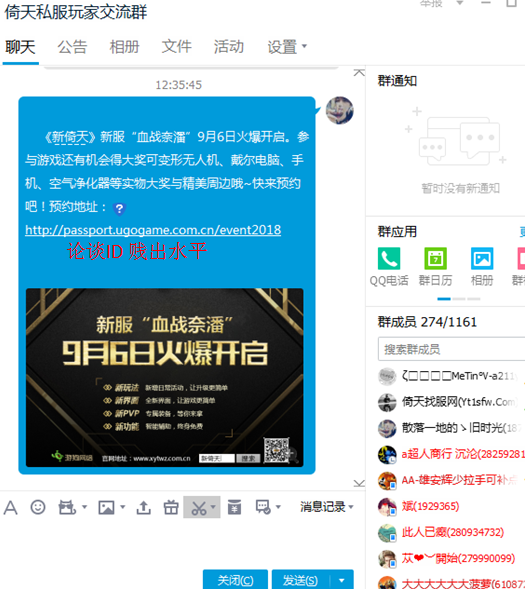Open the 血战奈潘 promotional image
The width and height of the screenshot is (525, 589).
[164, 377]
